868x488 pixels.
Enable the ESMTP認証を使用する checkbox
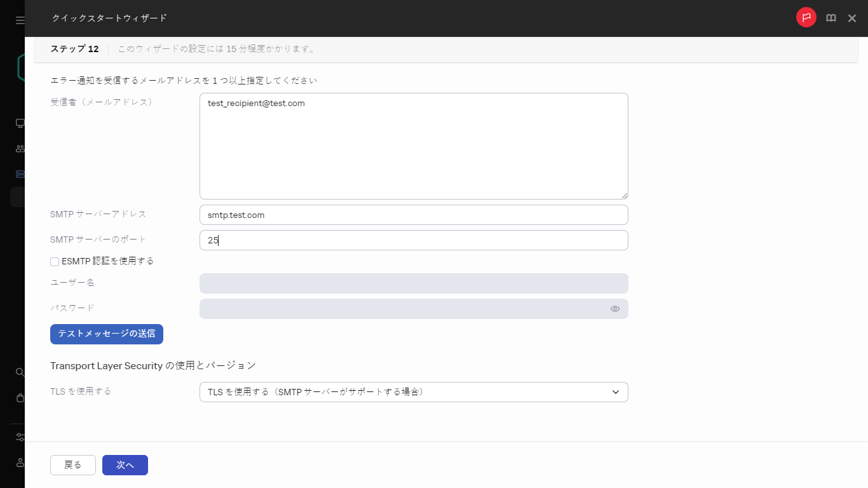click(x=55, y=261)
